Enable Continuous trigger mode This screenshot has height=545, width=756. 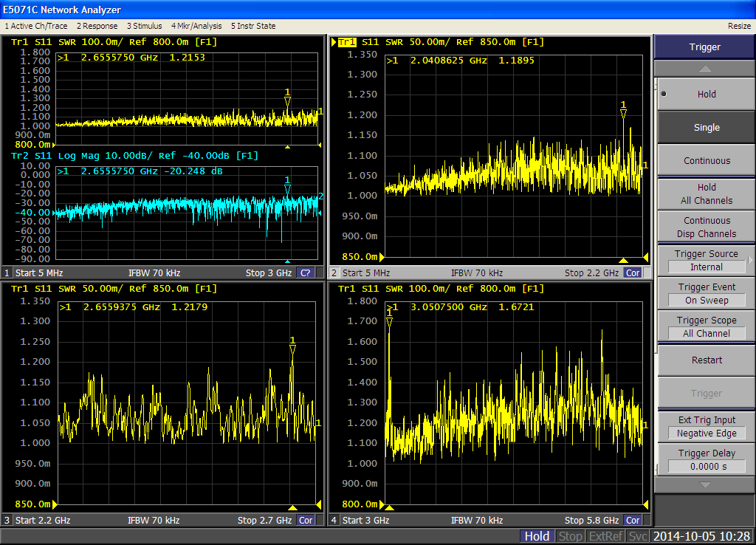coord(706,161)
